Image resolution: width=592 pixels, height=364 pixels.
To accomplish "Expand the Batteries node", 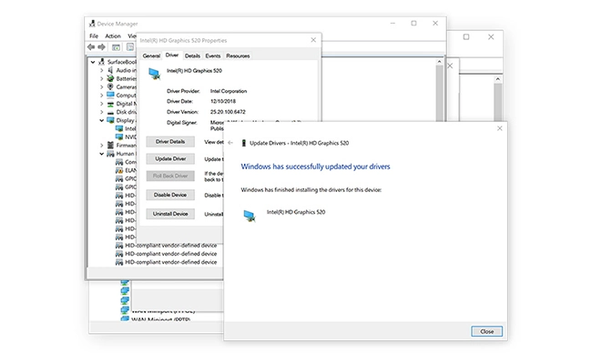I will click(102, 78).
